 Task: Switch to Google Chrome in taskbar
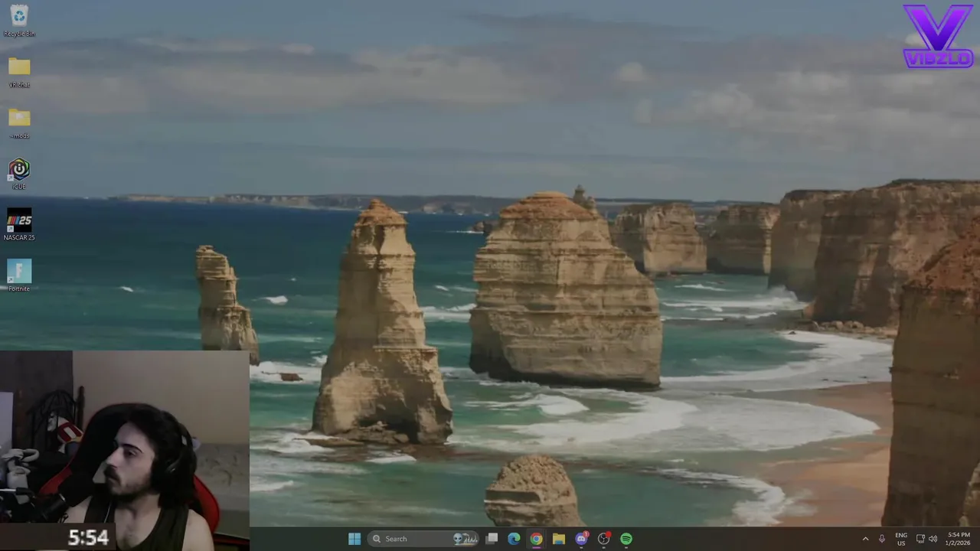(537, 539)
